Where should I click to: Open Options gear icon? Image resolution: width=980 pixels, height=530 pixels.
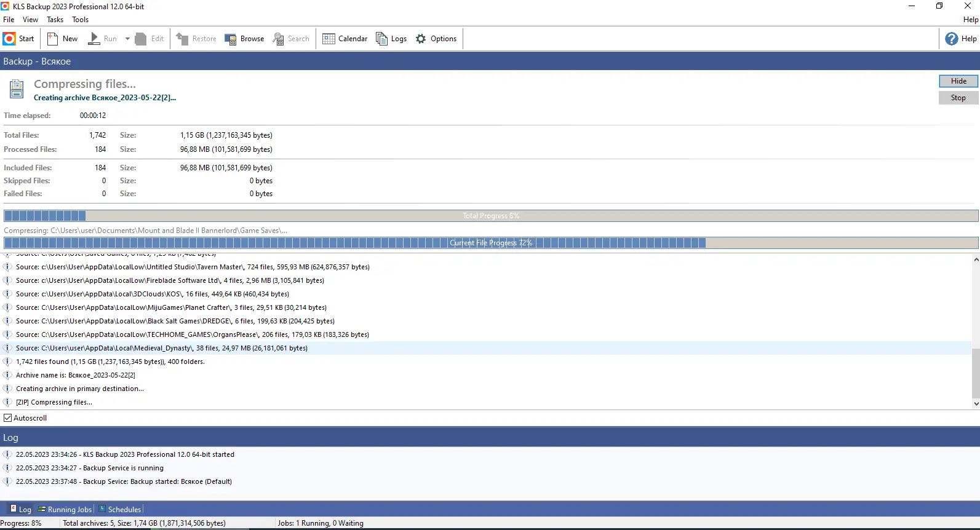pyautogui.click(x=421, y=39)
